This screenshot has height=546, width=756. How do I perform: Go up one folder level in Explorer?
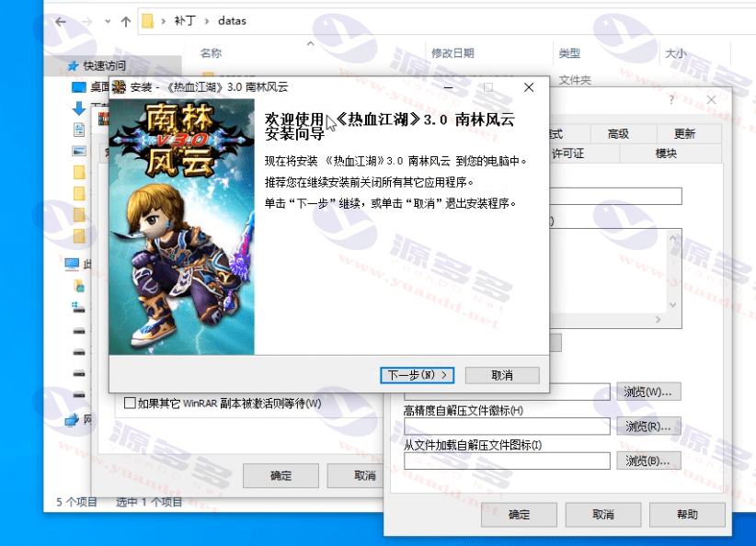tap(126, 22)
